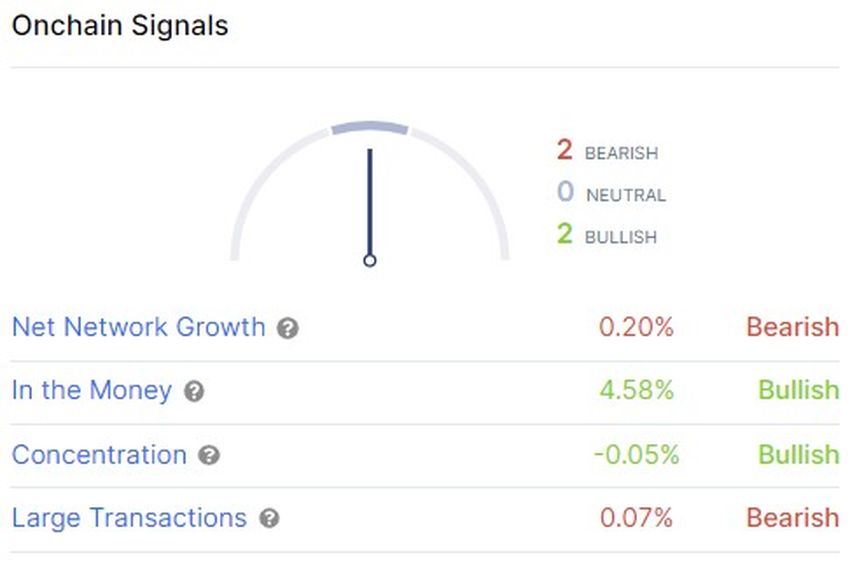Open the Net Network Growth link

(138, 327)
